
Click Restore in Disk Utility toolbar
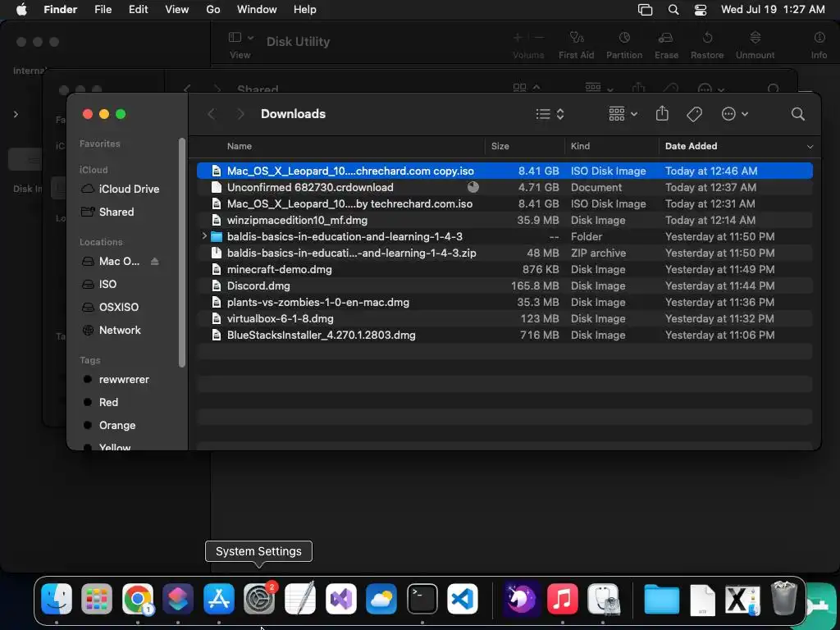(707, 45)
